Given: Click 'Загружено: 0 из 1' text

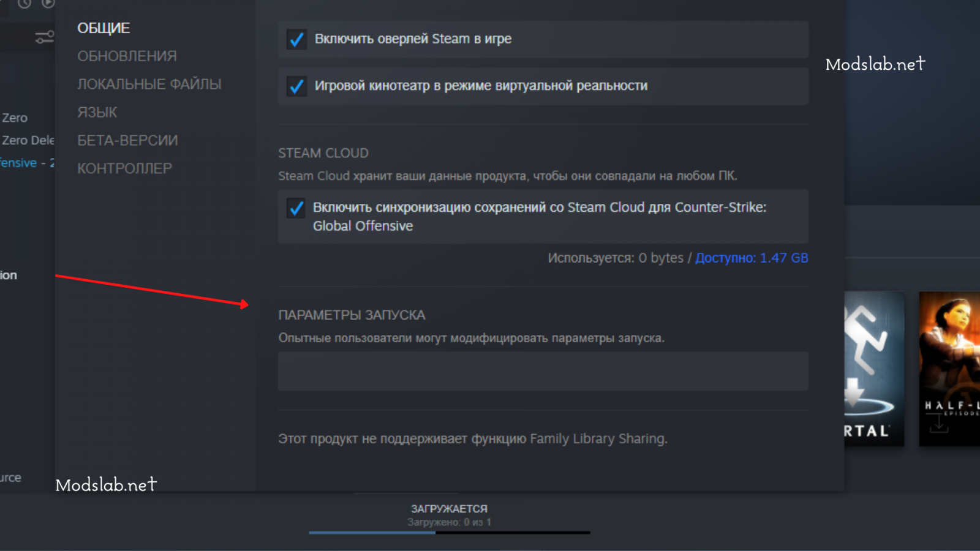Looking at the screenshot, I should pos(449,522).
